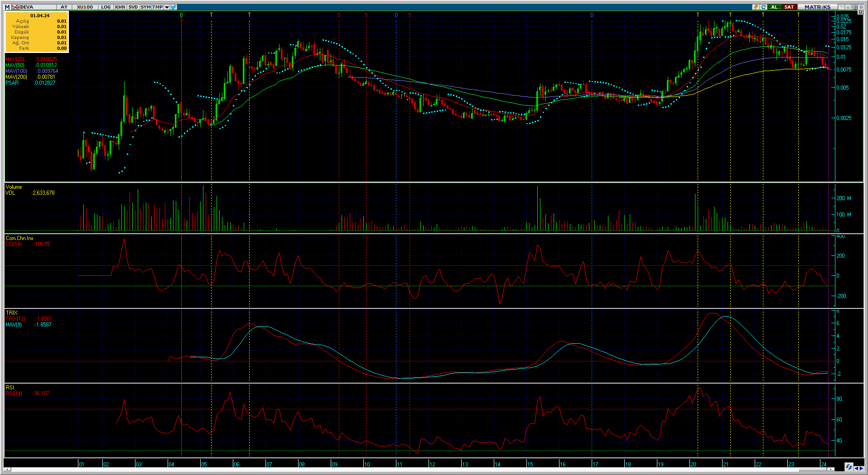The image size is (868, 475).
Task: Select the RSI(14) indicator label
Action: coord(14,393)
